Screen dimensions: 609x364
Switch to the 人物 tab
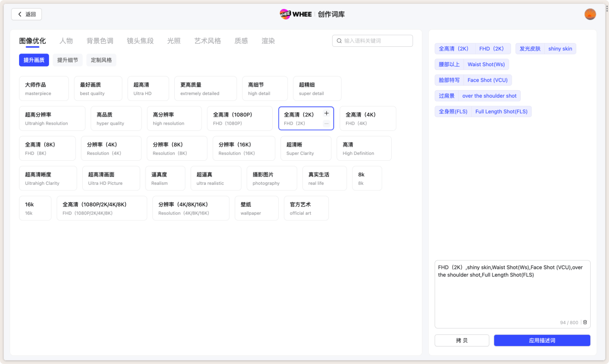tap(66, 41)
